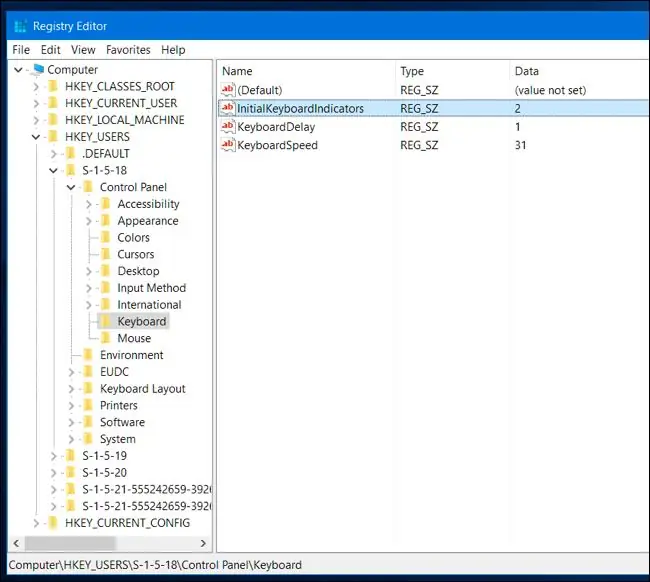Click the KeyboardSpeed string value icon
Screen dimensions: 650x582
click(x=228, y=146)
